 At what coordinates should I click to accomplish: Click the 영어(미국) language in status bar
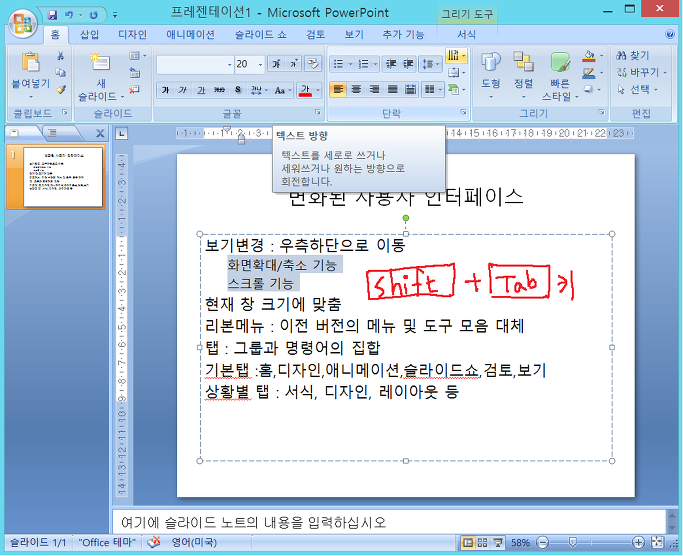coord(194,542)
